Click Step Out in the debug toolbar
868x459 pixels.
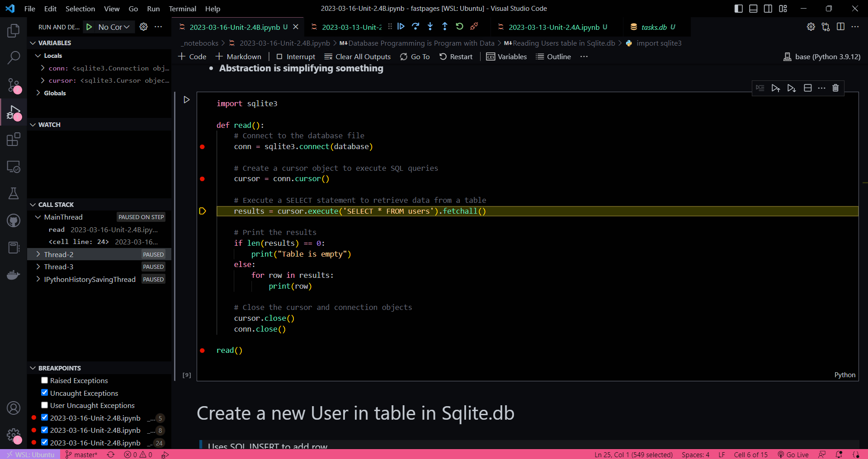pos(445,27)
